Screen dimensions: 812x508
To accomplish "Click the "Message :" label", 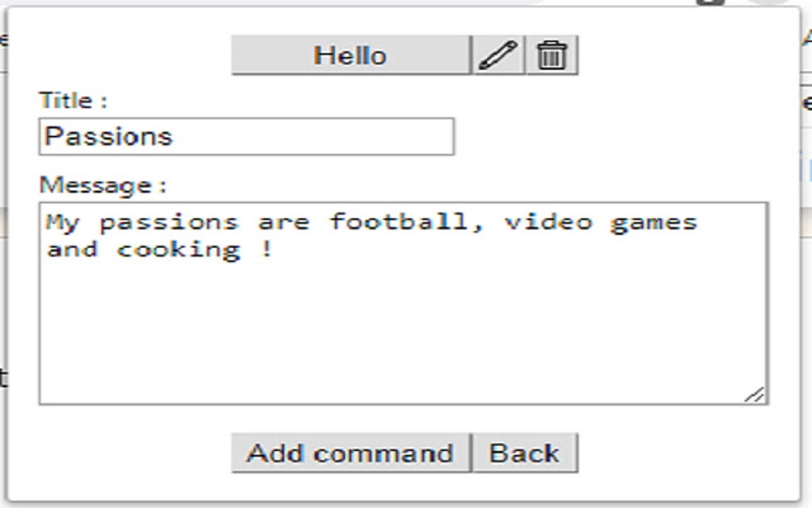I will coord(103,186).
